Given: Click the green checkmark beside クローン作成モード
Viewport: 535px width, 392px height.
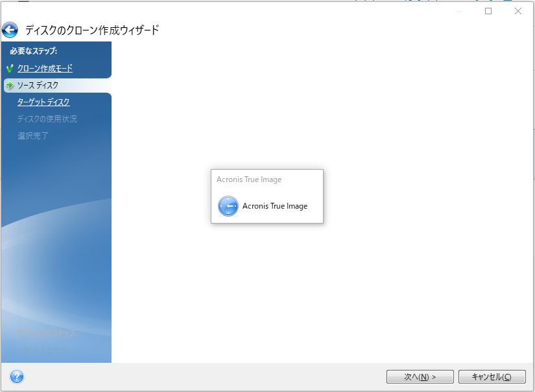Looking at the screenshot, I should tap(10, 68).
